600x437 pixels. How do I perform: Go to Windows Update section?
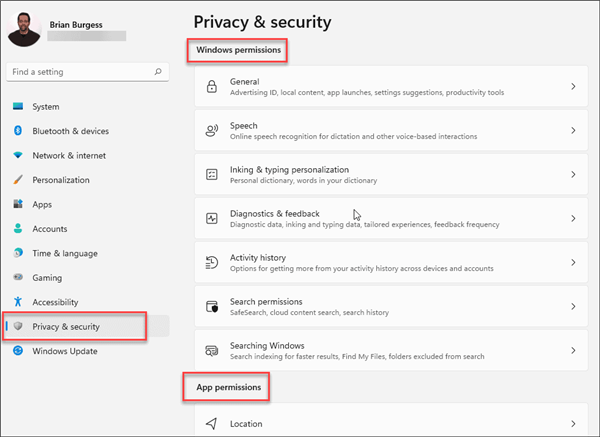[x=64, y=351]
